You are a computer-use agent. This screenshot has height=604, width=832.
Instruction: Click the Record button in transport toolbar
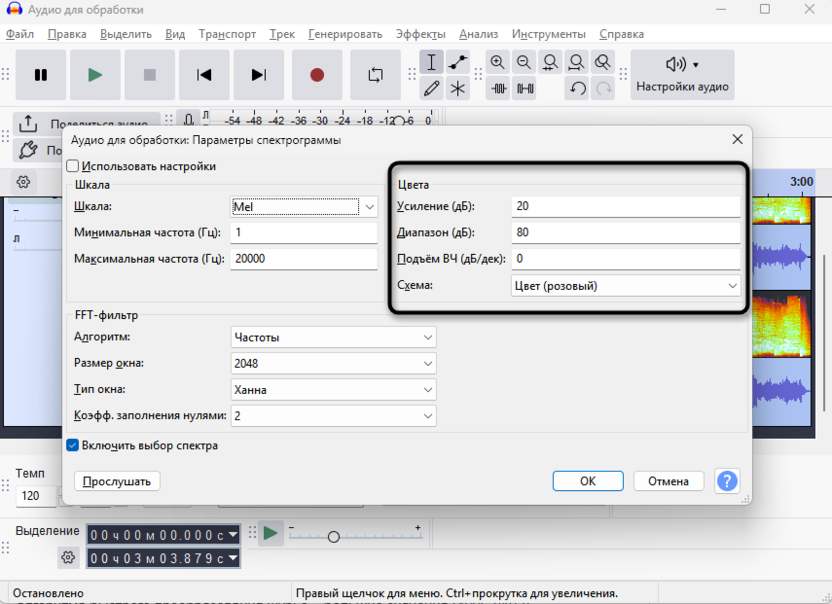click(317, 75)
